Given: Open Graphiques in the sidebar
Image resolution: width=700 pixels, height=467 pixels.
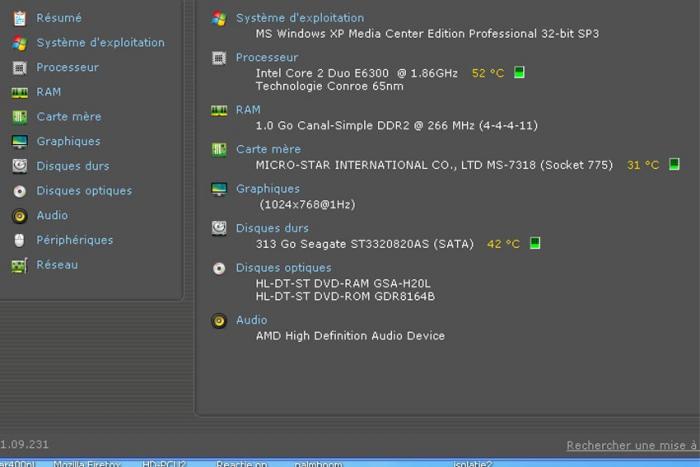Looking at the screenshot, I should tap(68, 142).
